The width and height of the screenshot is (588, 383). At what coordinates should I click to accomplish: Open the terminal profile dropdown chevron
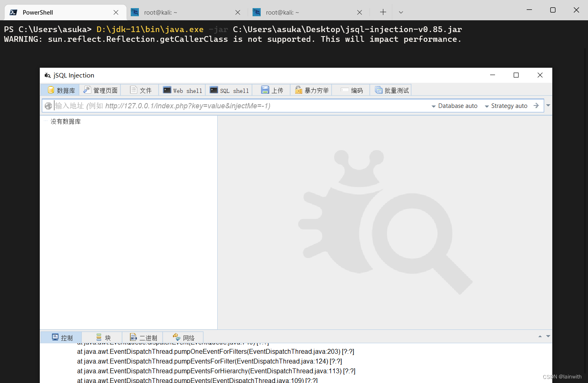401,12
